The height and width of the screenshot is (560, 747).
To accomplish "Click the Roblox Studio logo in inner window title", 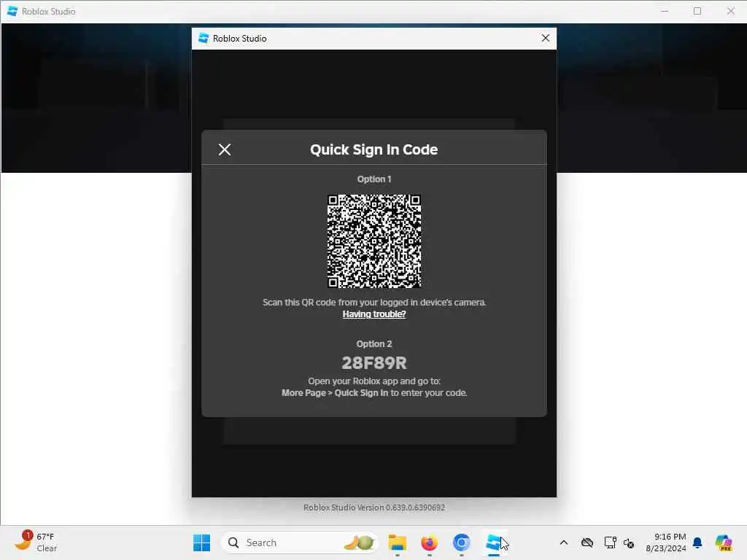I will [204, 38].
